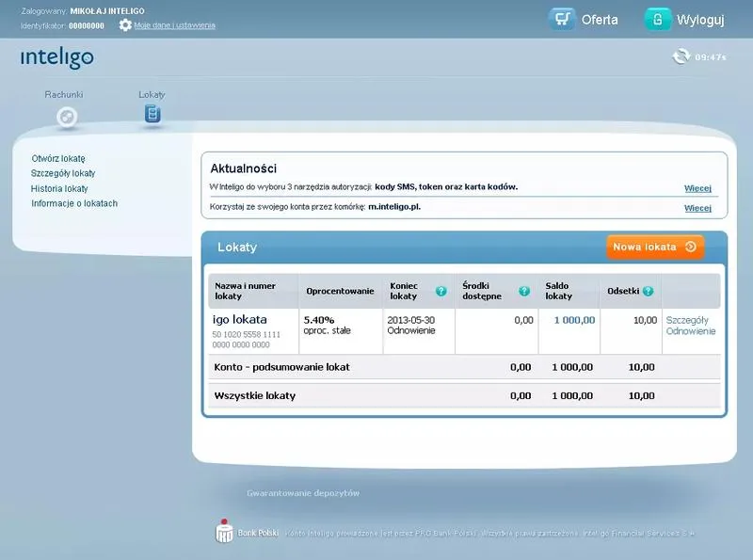Click help icon next to Środki dostępne
The width and height of the screenshot is (753, 560).
pyautogui.click(x=524, y=291)
